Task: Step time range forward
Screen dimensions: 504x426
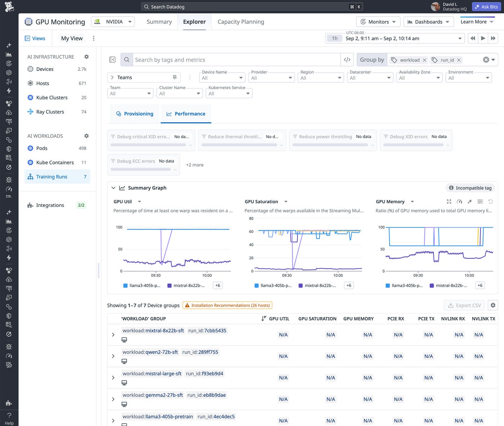Action: click(493, 38)
